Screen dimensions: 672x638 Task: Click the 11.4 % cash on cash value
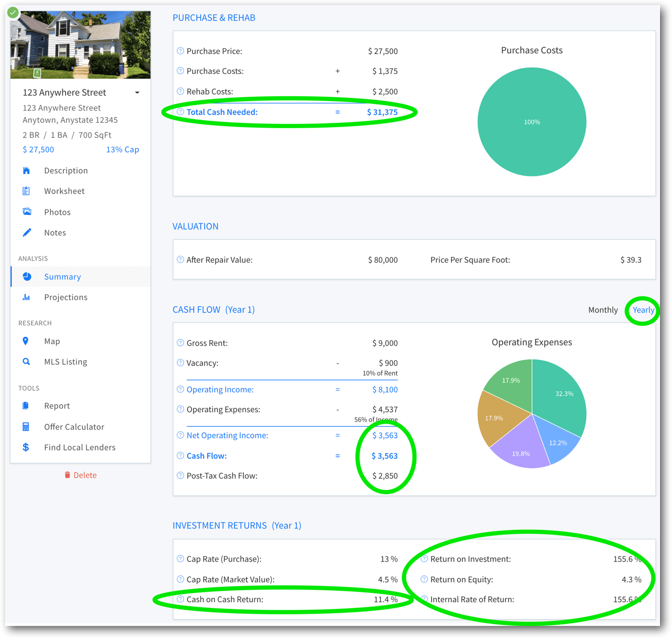[386, 599]
